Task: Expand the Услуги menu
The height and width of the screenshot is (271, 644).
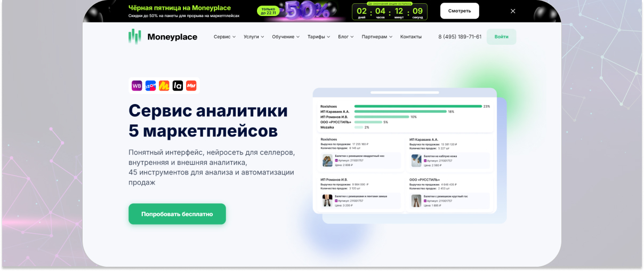Action: tap(254, 37)
